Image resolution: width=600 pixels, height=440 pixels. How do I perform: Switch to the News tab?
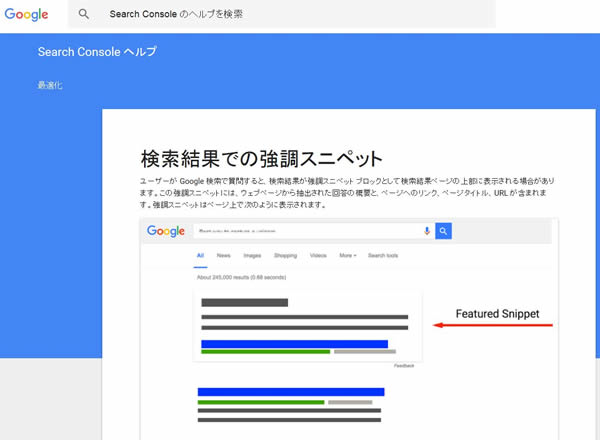click(x=223, y=256)
